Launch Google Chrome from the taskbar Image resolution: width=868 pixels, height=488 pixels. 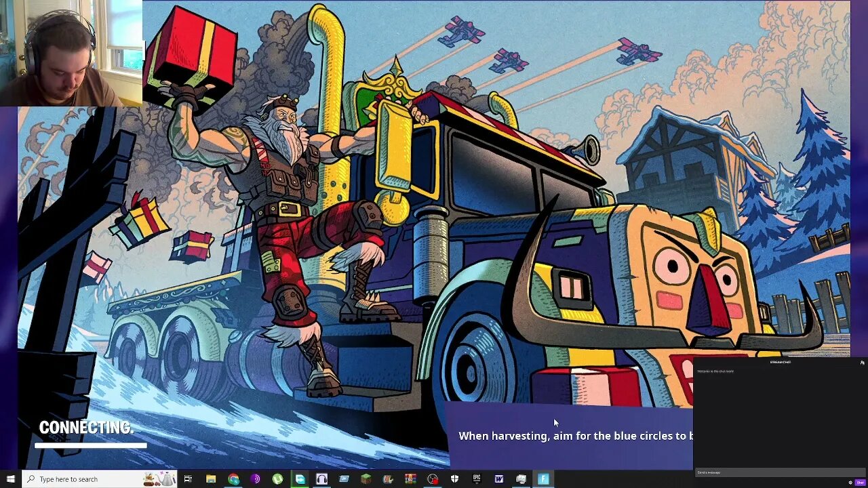tap(233, 479)
